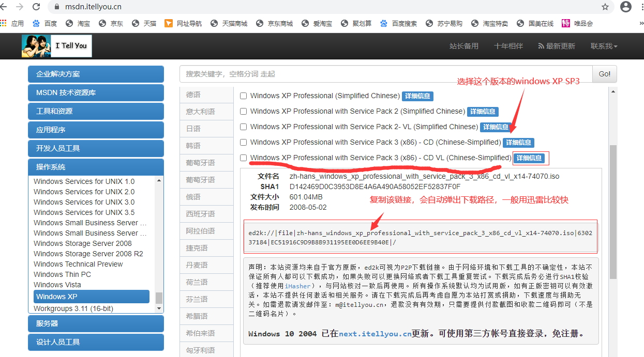Select the 德语 language tab
Screen dimensions: 644x357
[x=206, y=95]
